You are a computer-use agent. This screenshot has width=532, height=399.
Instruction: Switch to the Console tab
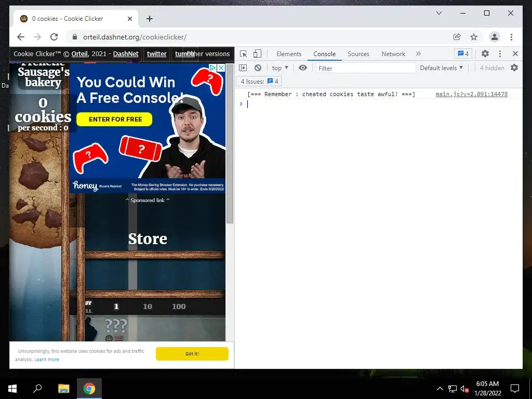[x=324, y=54]
